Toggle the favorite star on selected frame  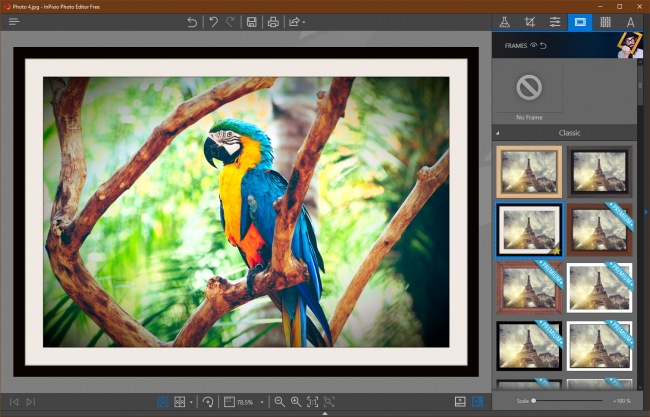pos(556,251)
